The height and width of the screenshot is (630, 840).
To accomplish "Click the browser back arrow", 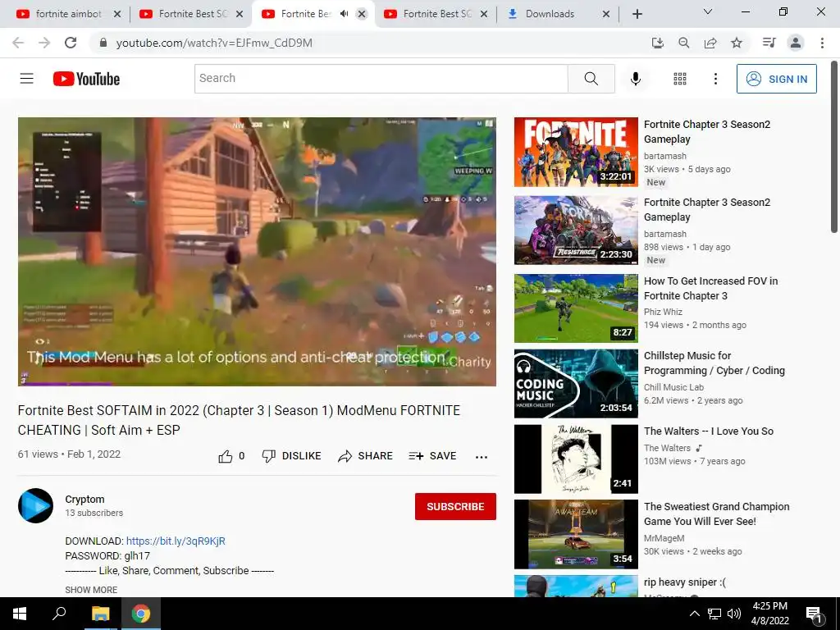I will pos(18,43).
